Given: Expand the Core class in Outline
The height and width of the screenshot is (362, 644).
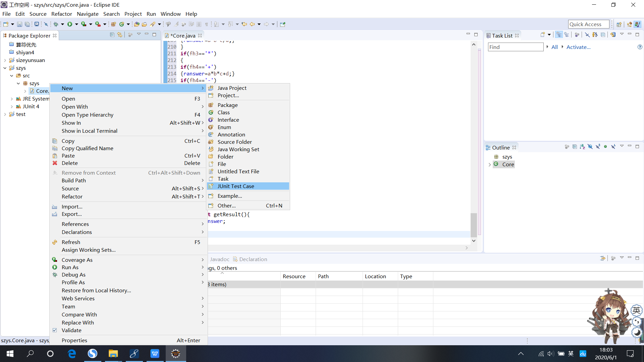Looking at the screenshot, I should [x=490, y=165].
